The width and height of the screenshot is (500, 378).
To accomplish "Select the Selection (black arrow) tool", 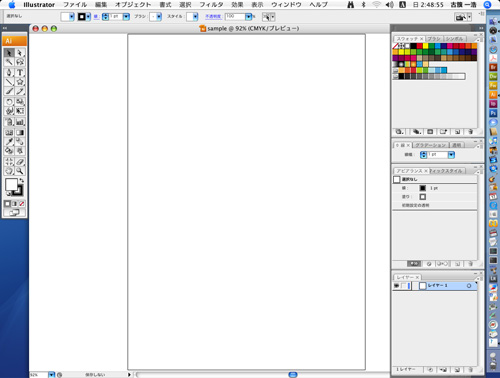I will pyautogui.click(x=9, y=53).
